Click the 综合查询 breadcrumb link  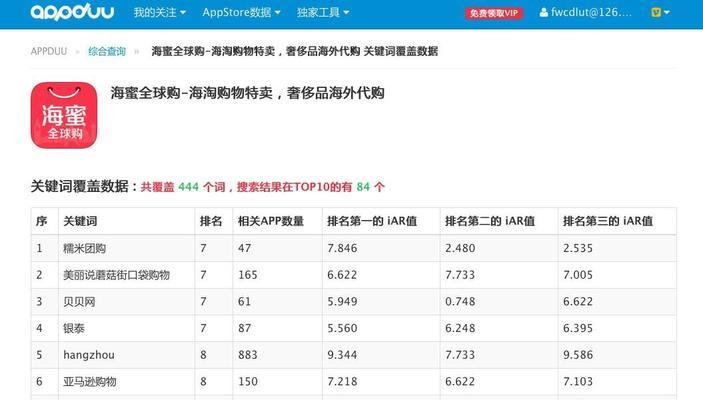pyautogui.click(x=107, y=52)
